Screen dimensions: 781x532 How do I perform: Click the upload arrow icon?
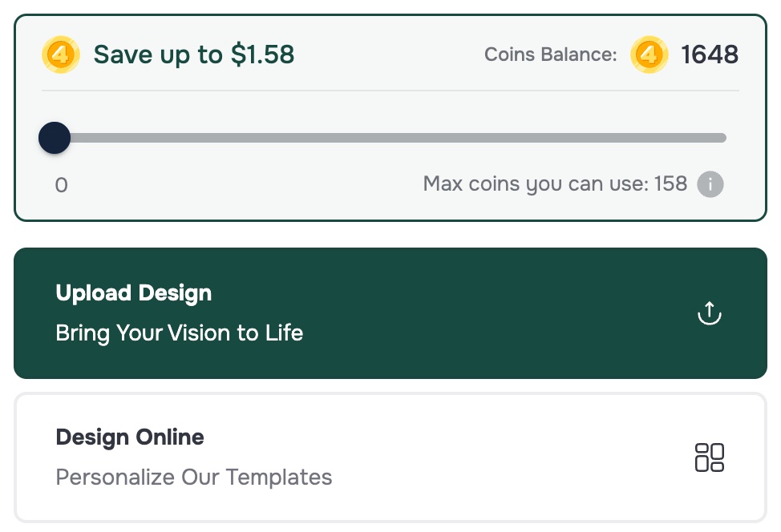tap(709, 312)
